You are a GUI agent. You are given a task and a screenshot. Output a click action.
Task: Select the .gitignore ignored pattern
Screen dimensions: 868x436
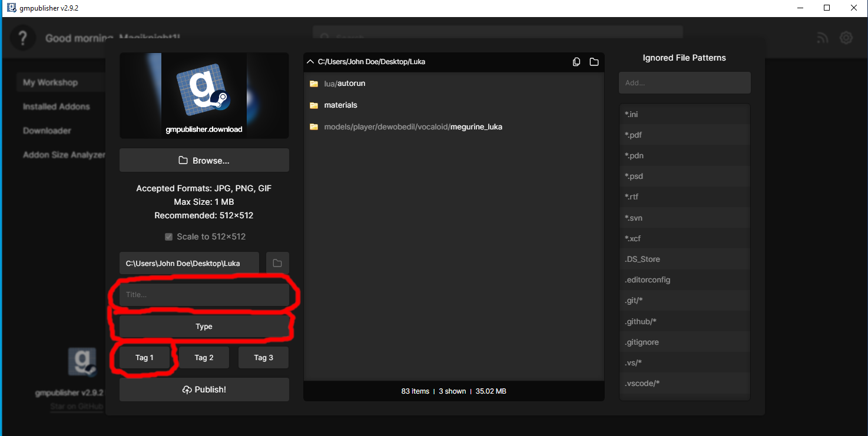point(685,342)
